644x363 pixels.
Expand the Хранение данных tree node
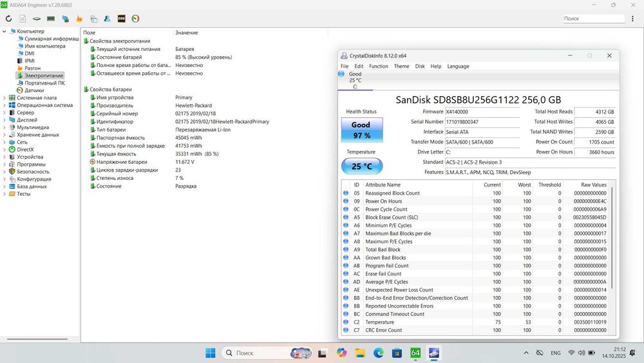point(4,135)
